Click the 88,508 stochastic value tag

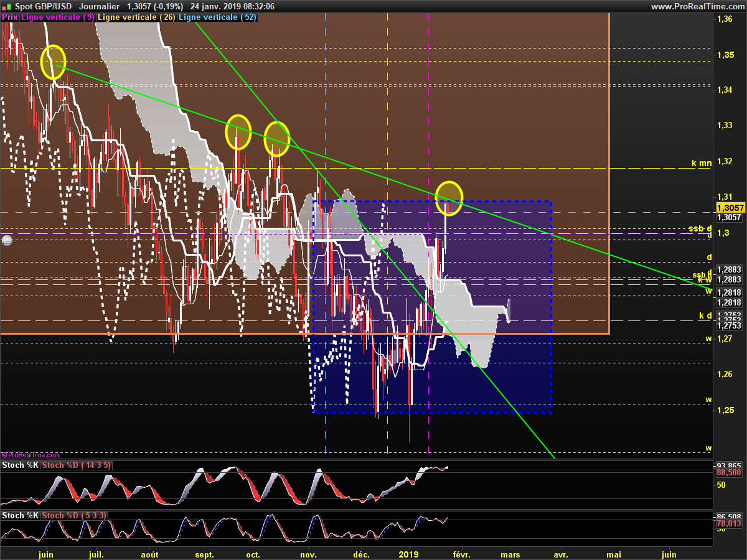tap(729, 473)
